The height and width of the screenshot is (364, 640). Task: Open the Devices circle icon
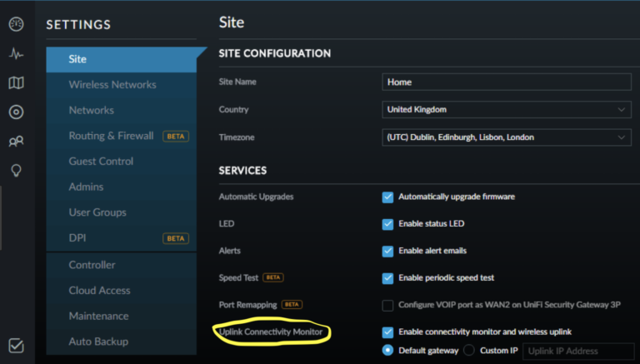coord(17,112)
